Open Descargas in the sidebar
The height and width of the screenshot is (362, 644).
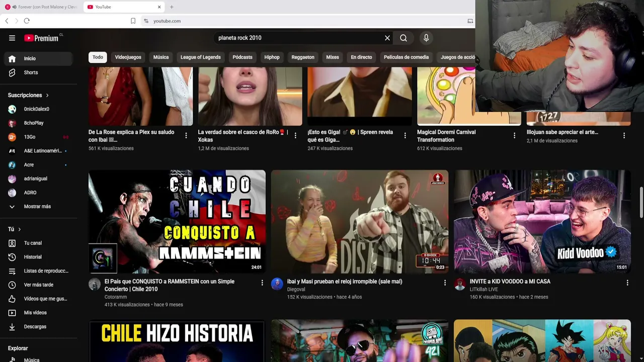tap(39, 327)
